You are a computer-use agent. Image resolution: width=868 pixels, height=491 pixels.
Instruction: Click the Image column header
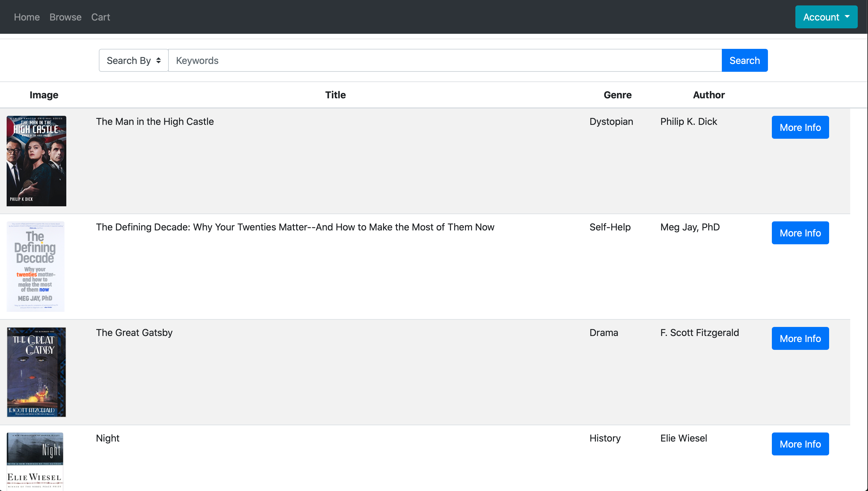pyautogui.click(x=44, y=95)
